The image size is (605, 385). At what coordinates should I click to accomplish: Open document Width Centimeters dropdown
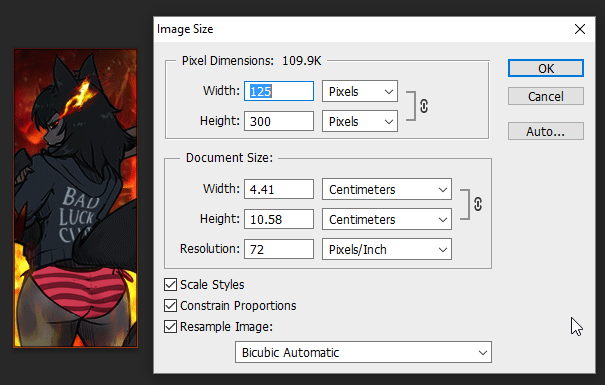387,189
